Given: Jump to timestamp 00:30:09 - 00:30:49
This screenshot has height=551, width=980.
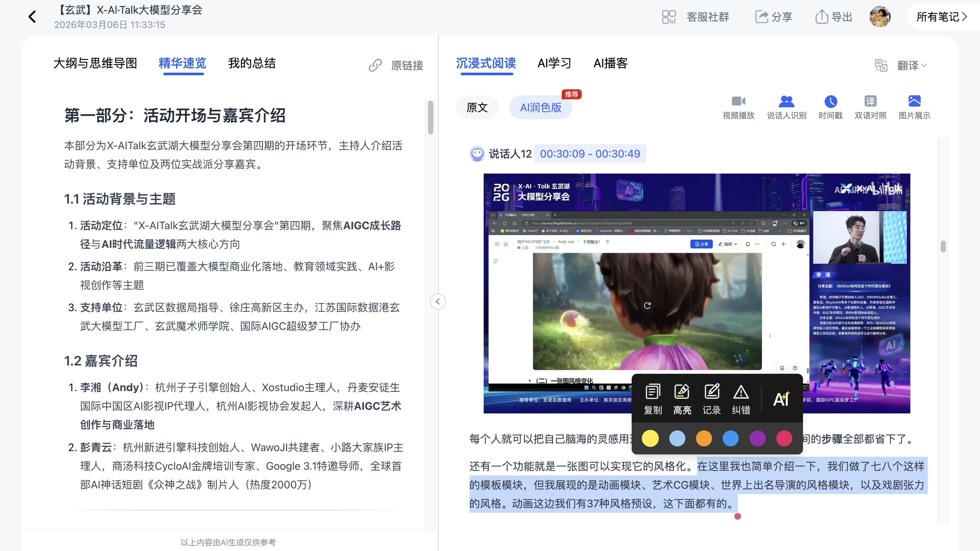Looking at the screenshot, I should 590,154.
